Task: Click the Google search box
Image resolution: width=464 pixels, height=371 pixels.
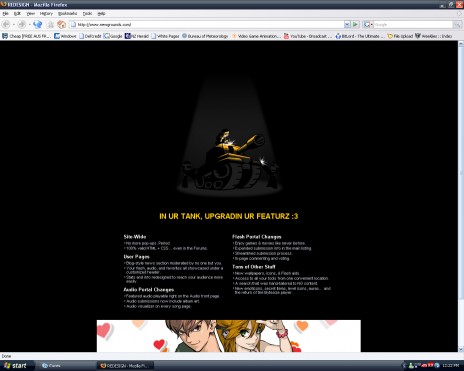Action: tap(413, 24)
